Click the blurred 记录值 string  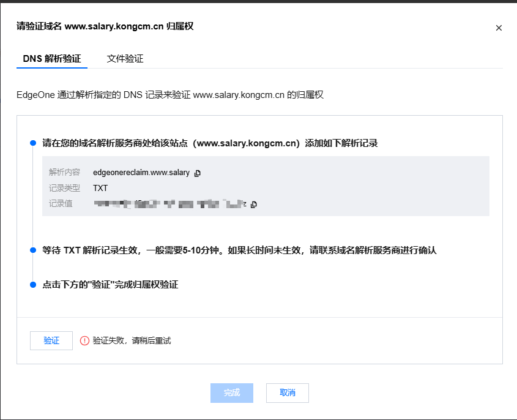click(169, 203)
